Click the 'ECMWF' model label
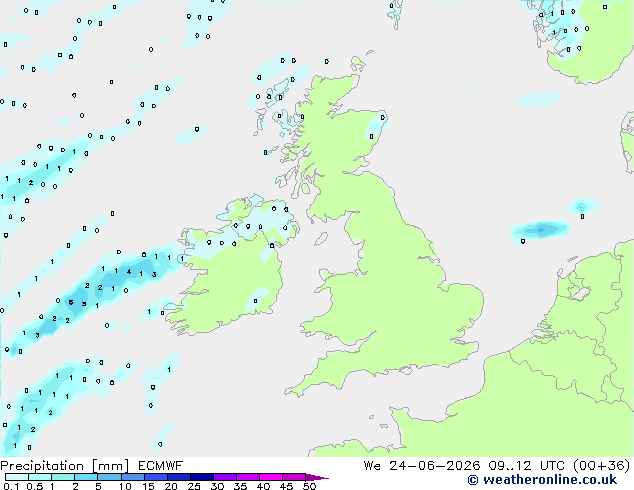Viewport: 634px width, 490px height. 160,466
